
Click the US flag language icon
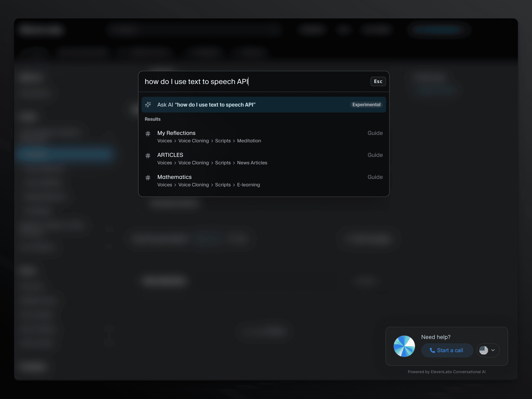pyautogui.click(x=483, y=350)
